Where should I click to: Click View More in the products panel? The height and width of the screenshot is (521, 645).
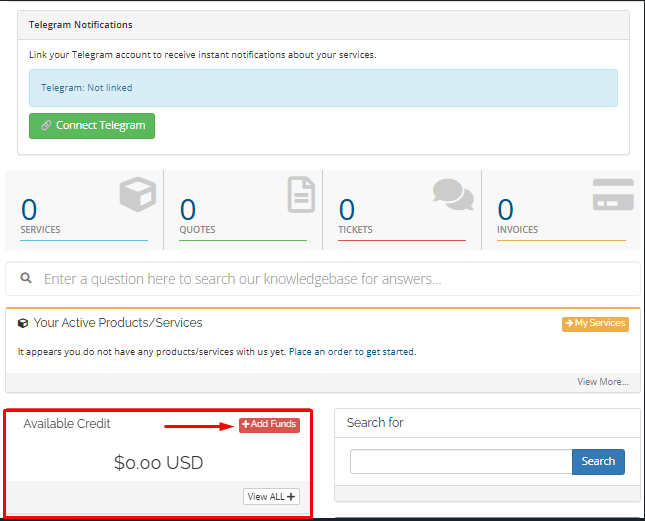point(602,382)
